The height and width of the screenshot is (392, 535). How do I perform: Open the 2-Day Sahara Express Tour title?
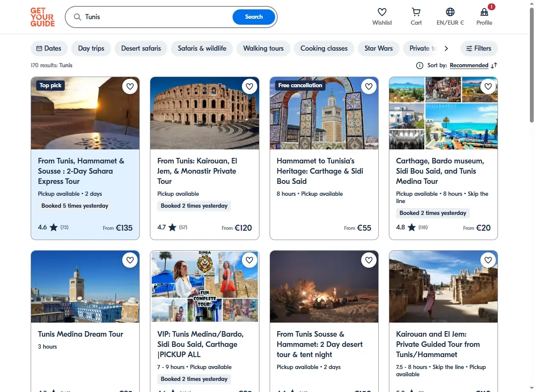81,171
